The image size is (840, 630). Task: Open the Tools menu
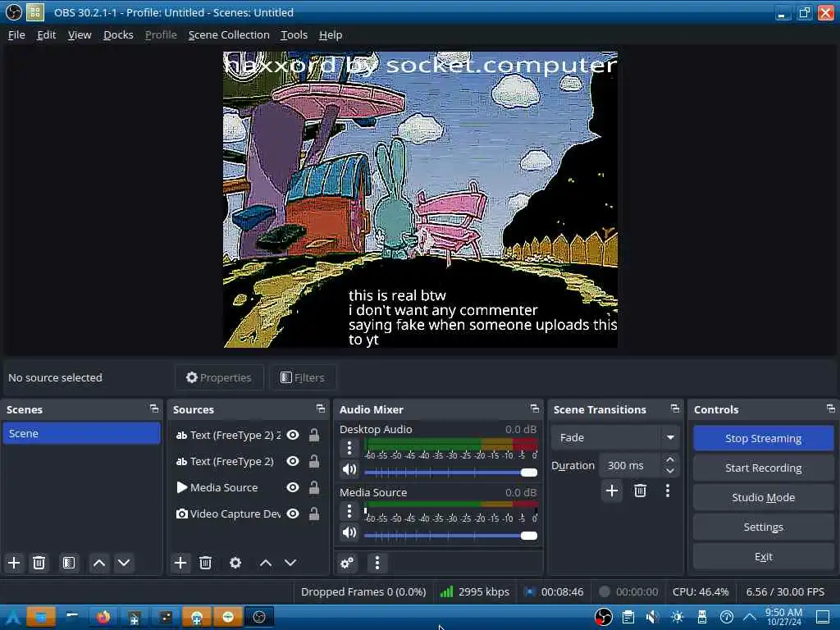[x=294, y=34]
